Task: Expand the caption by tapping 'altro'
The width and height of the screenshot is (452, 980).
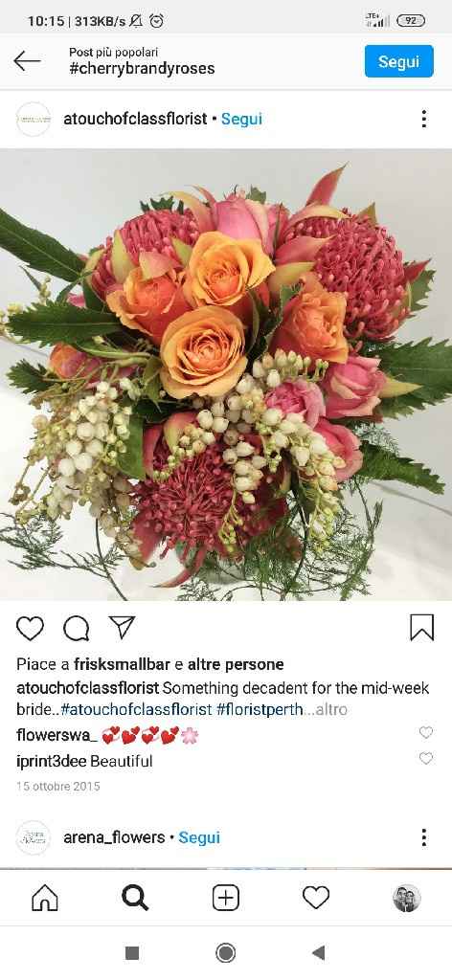Action: (x=331, y=709)
